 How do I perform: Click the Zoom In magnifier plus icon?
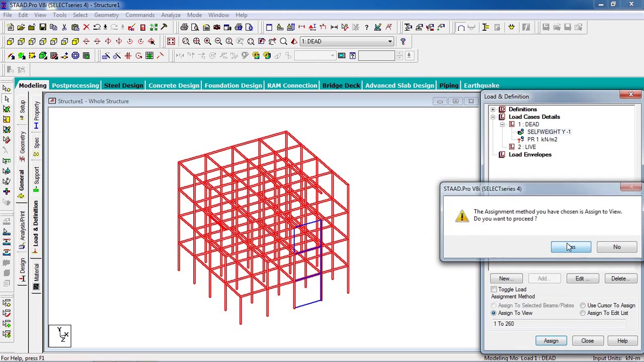[208, 41]
